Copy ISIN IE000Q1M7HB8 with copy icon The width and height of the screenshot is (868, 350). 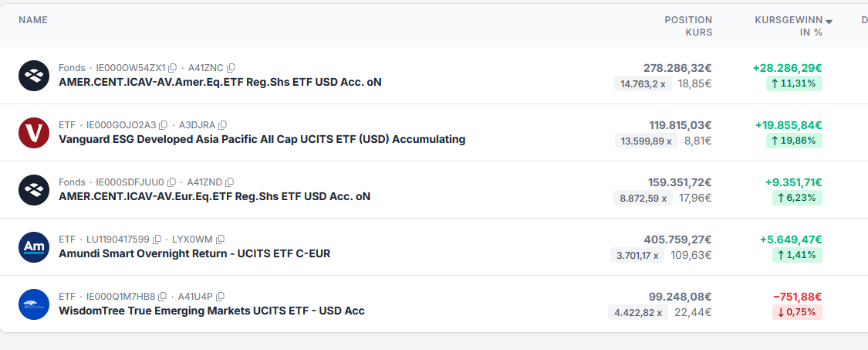point(162,296)
